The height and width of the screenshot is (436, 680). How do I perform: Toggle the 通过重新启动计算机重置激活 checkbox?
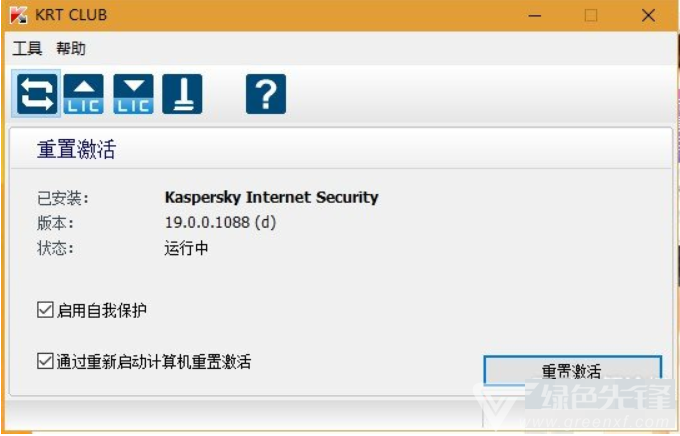pyautogui.click(x=45, y=361)
